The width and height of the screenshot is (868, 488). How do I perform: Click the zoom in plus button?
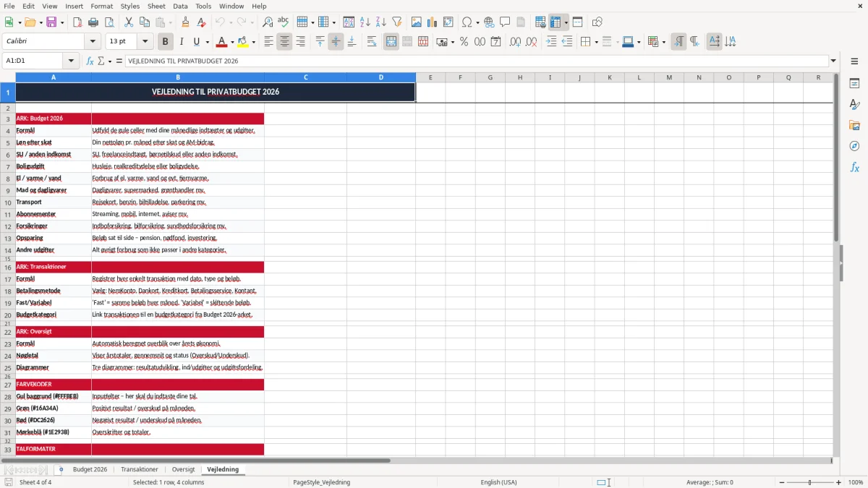tap(839, 482)
